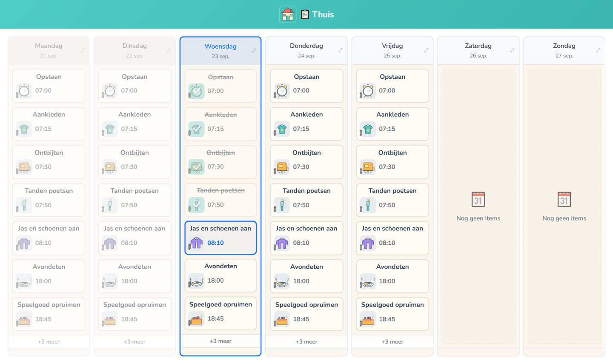Uncheck the completed Ontbijten task on Woensdag
The image size is (613, 364).
[x=196, y=167]
